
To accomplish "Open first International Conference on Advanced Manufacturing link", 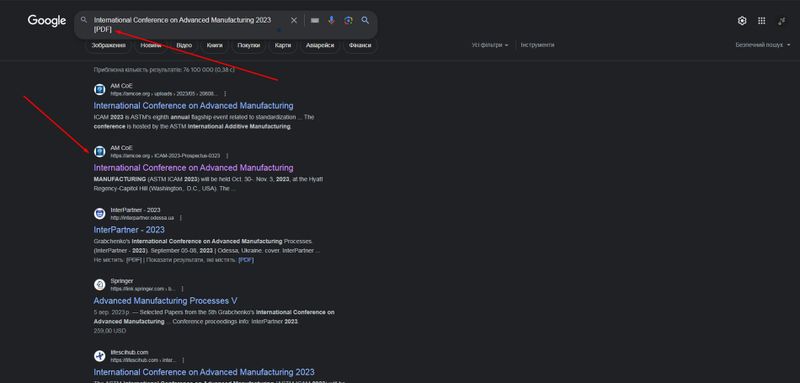I will (x=193, y=106).
